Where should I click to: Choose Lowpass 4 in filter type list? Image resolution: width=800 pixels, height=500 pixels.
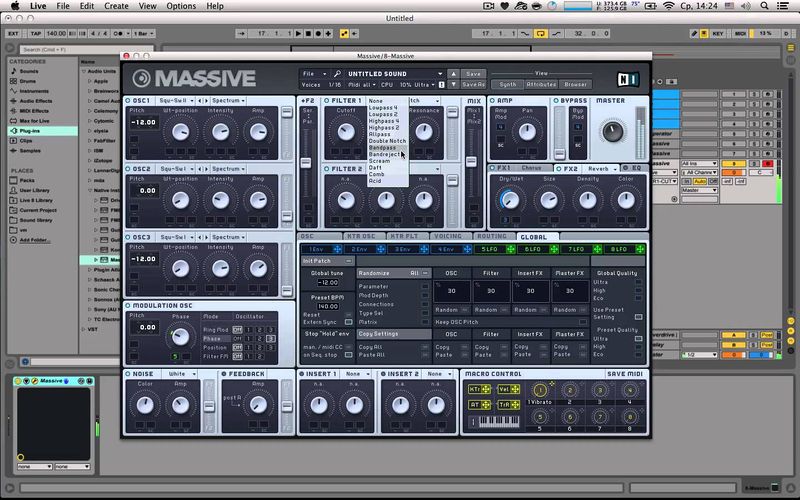387,108
